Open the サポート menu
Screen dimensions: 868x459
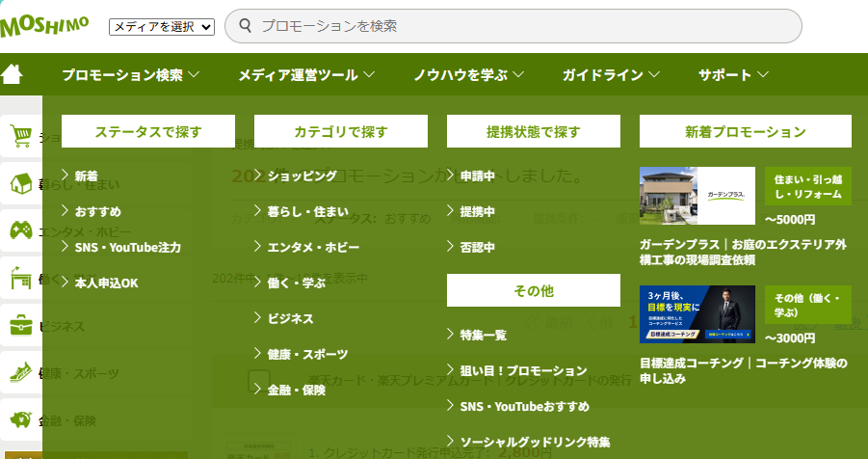pos(733,74)
